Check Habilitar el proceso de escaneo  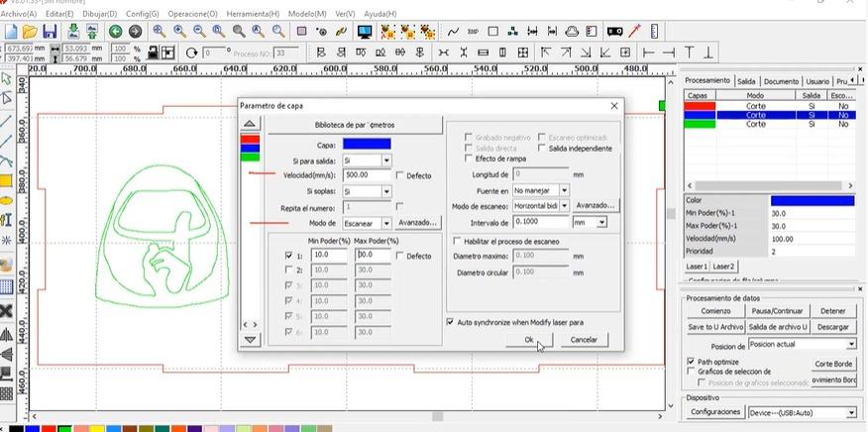pos(457,242)
